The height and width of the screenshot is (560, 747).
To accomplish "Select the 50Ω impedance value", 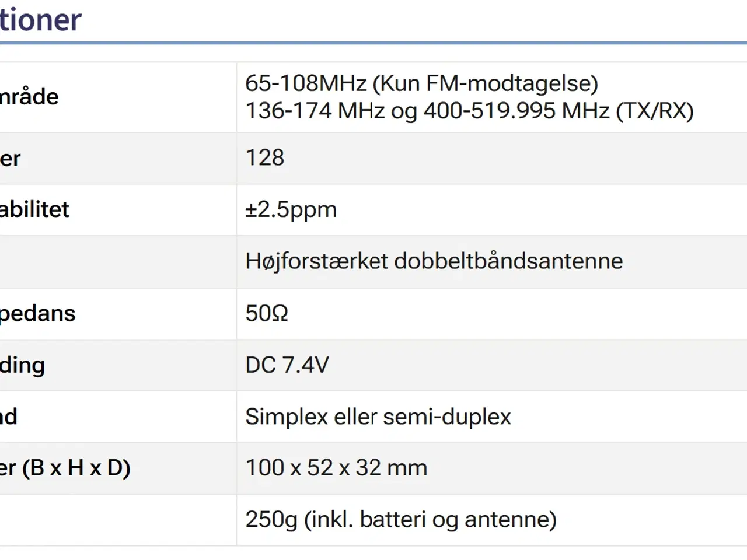I will pyautogui.click(x=267, y=313).
